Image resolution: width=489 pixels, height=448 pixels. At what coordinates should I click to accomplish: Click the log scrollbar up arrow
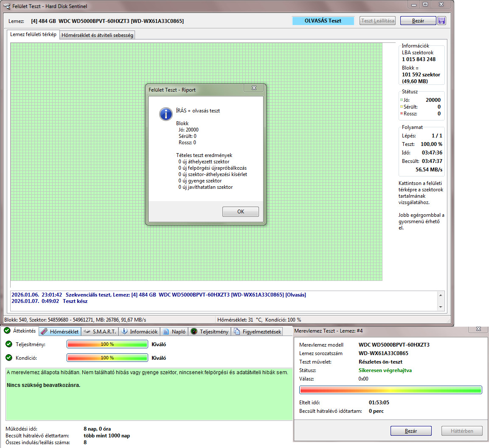point(441,295)
